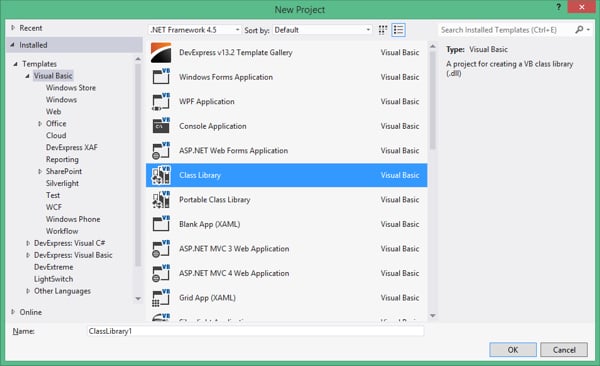
Task: Click the Search Installed Templates field
Action: (505, 30)
